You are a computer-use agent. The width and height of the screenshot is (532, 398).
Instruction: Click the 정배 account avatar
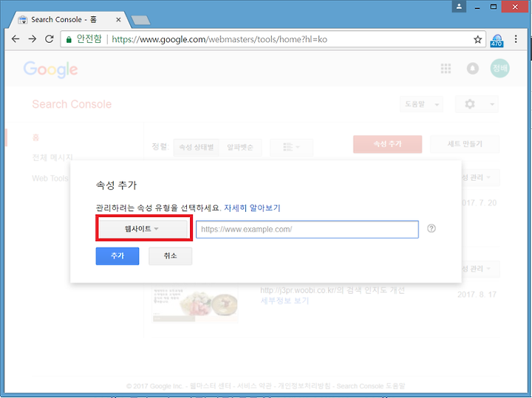click(x=499, y=68)
